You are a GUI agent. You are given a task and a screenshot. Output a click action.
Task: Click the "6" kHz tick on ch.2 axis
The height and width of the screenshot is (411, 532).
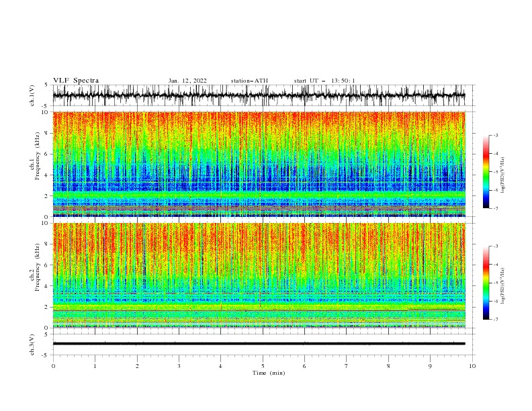(x=48, y=265)
